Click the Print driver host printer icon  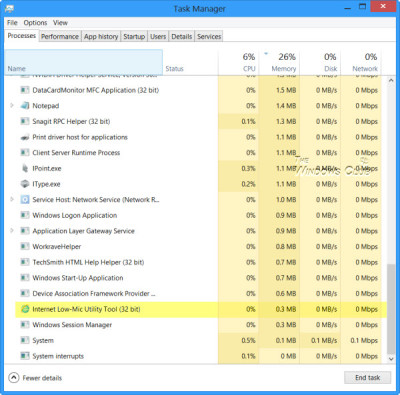[25, 137]
